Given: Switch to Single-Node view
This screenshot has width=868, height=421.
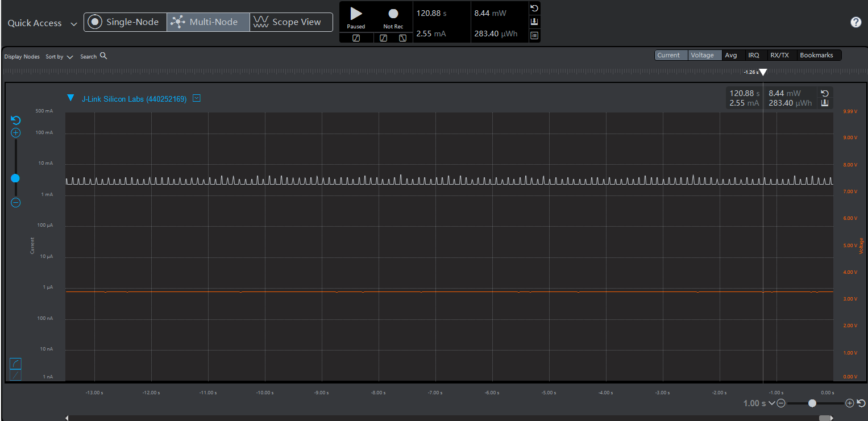Looking at the screenshot, I should [x=125, y=22].
